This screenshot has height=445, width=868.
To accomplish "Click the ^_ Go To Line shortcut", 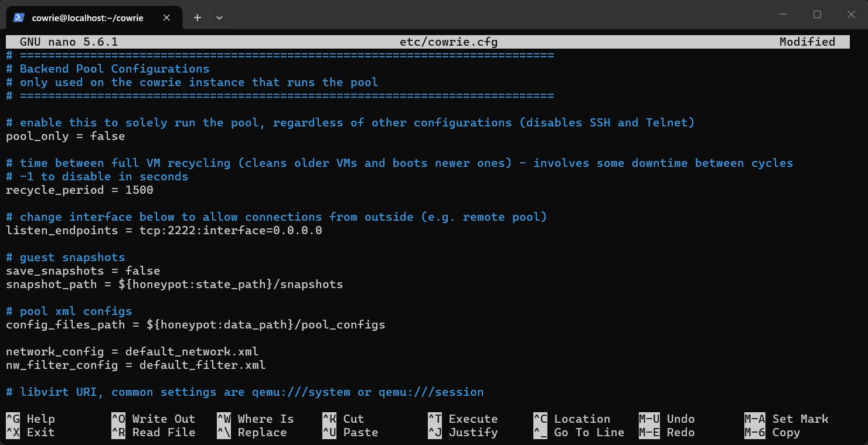I will coord(579,433).
